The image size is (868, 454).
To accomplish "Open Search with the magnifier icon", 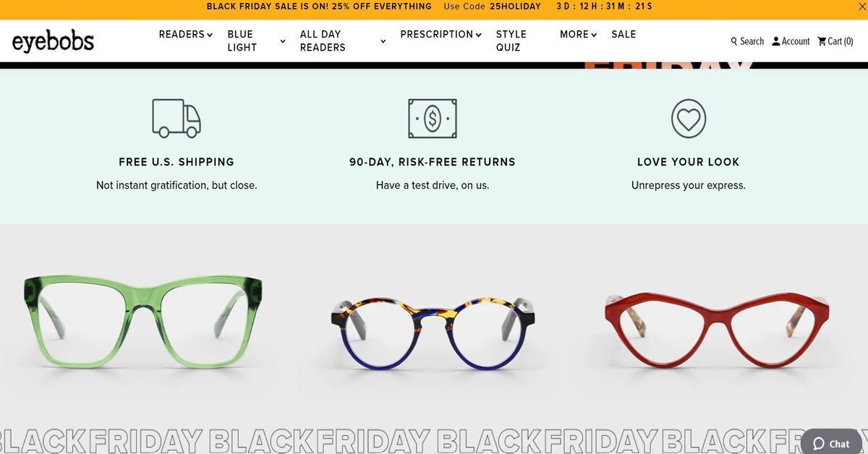I will click(x=734, y=41).
